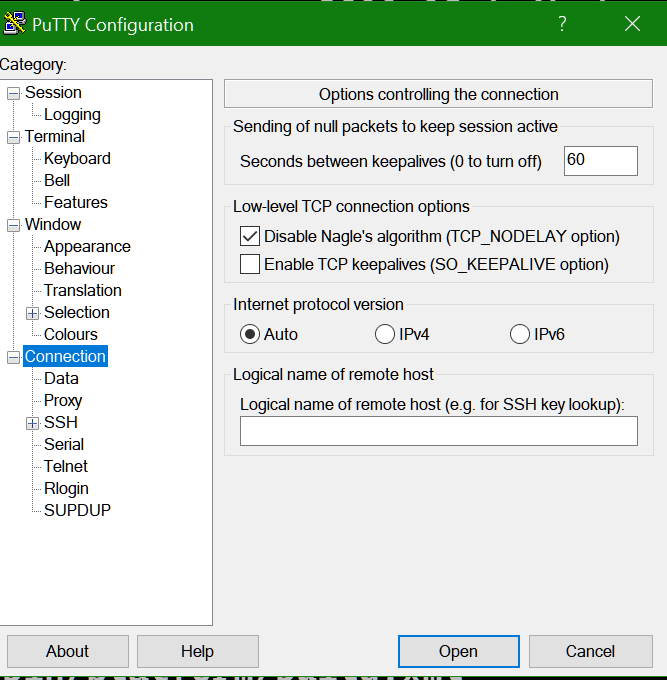The width and height of the screenshot is (667, 680).
Task: Open the Telnet category
Action: [x=65, y=467]
